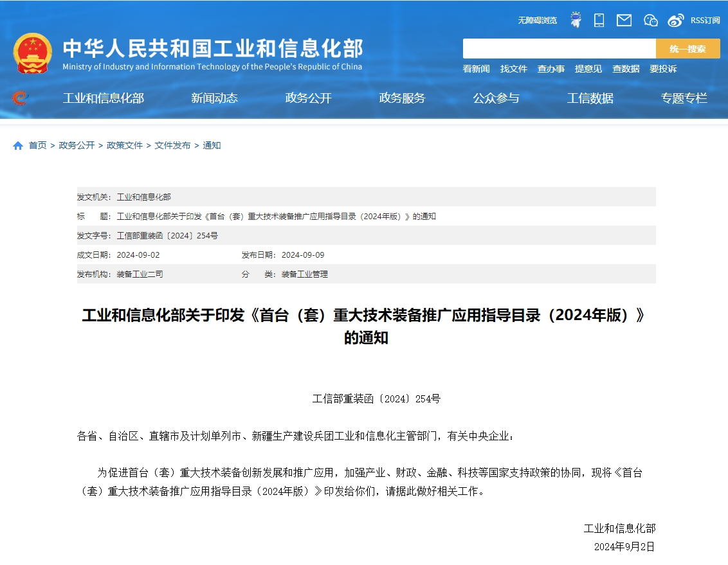Click the 无障碍浏览 accessibility option
728x565 pixels.
pyautogui.click(x=537, y=20)
